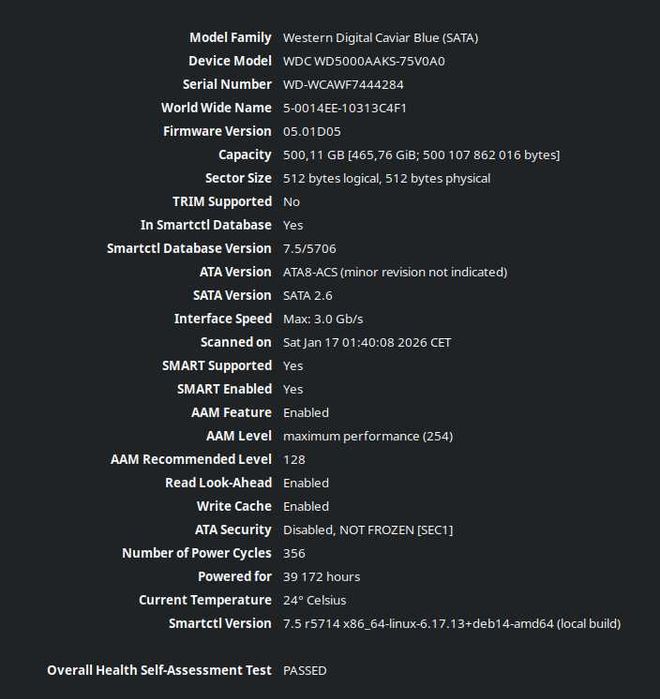Click the ATA Security Disabled NOT FROZEN value
The height and width of the screenshot is (699, 660).
pos(368,530)
